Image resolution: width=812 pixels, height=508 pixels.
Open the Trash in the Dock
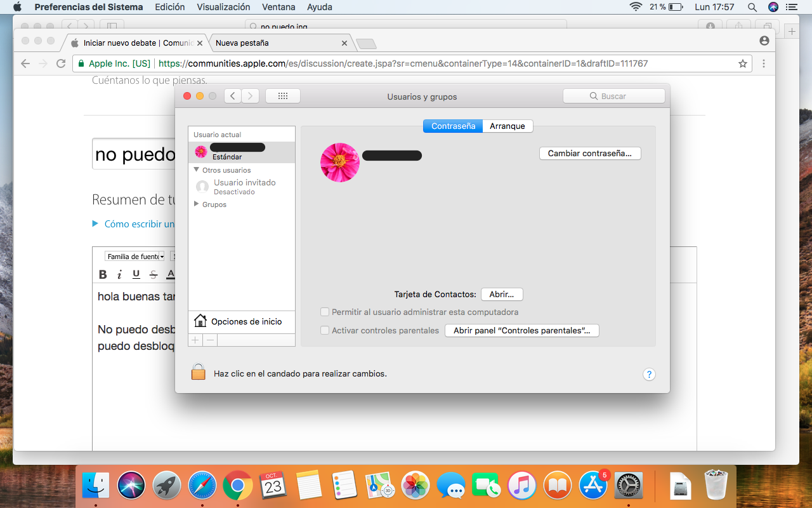[x=717, y=486]
